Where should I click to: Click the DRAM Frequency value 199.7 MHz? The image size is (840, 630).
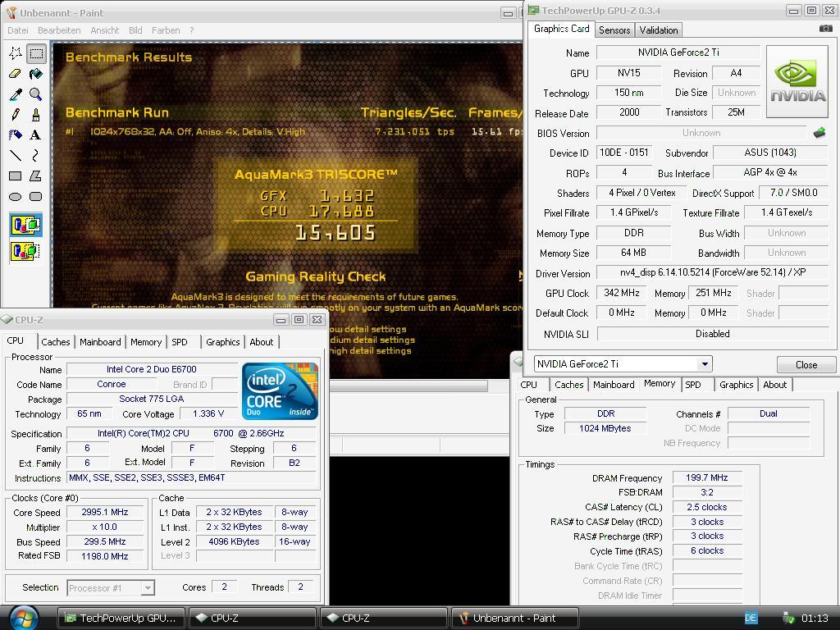click(x=707, y=477)
